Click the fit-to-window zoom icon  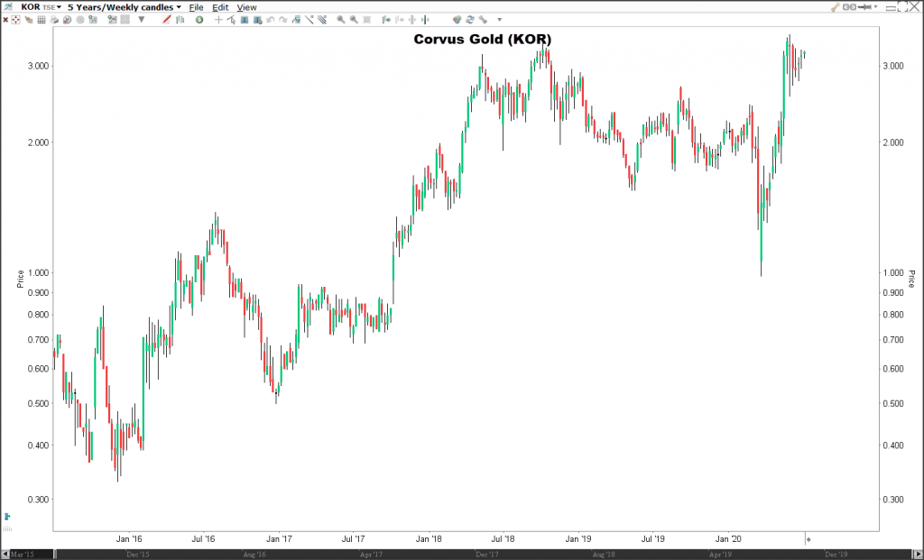coord(366,20)
